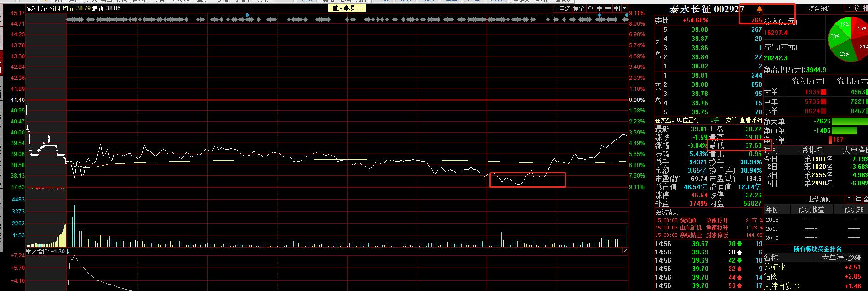Open the 资金分析 panel tab
The height and width of the screenshot is (291, 868).
[x=819, y=9]
